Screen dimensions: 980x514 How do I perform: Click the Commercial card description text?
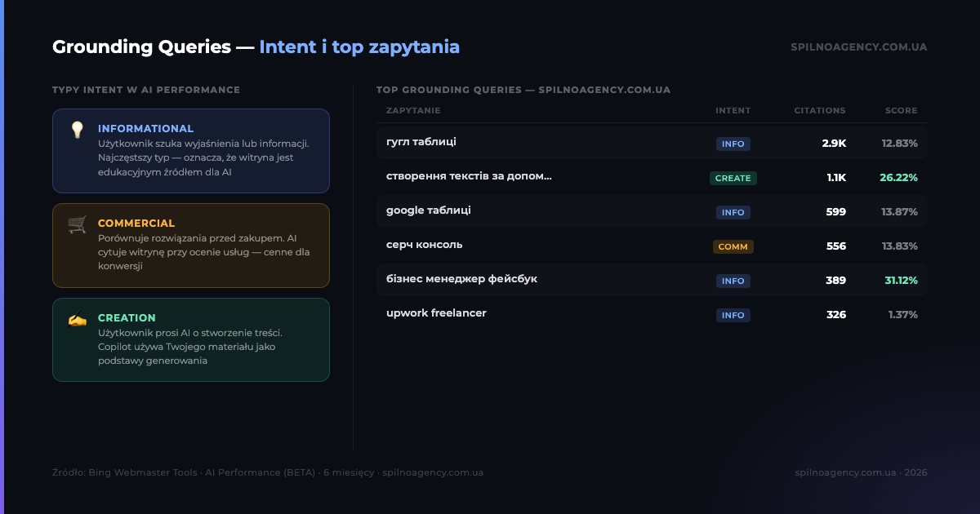203,252
